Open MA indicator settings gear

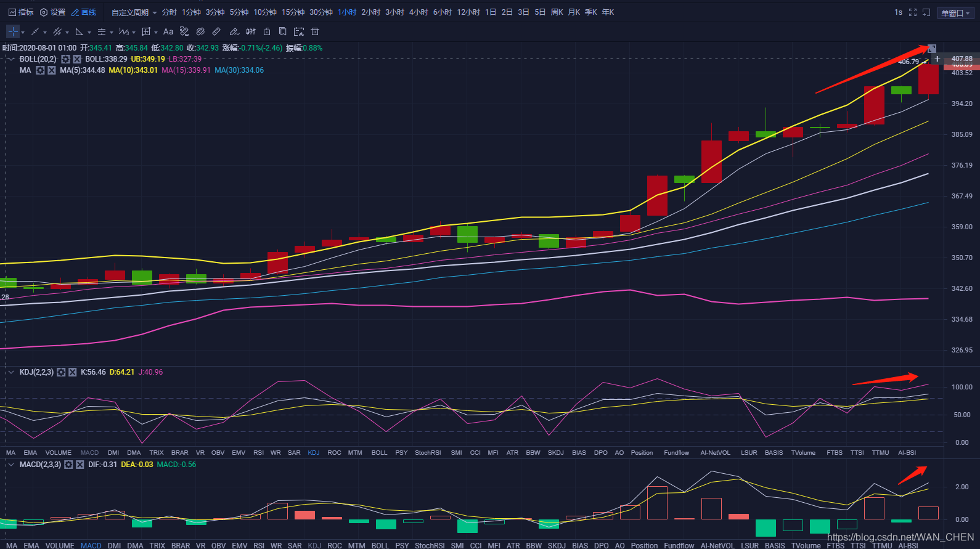(x=40, y=70)
